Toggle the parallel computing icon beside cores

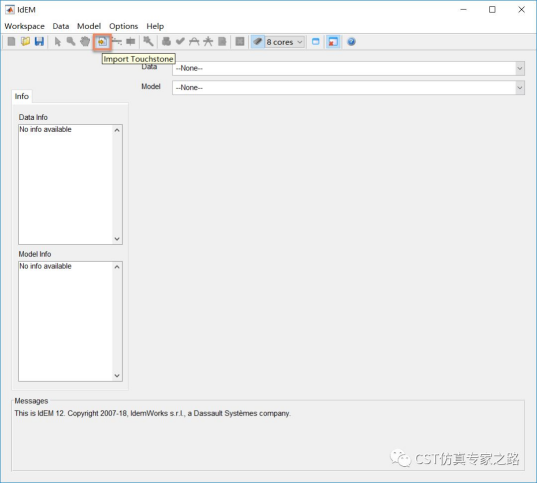[257, 42]
